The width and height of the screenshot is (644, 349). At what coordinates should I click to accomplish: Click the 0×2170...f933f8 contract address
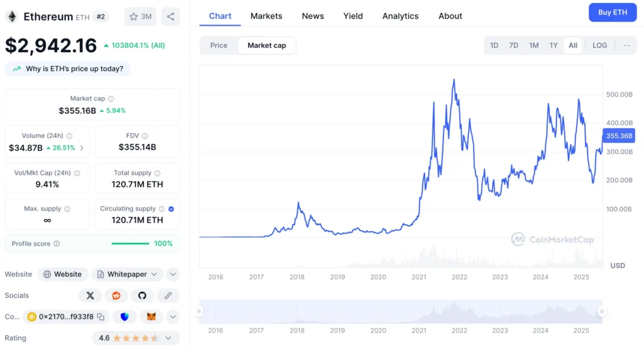(x=66, y=317)
